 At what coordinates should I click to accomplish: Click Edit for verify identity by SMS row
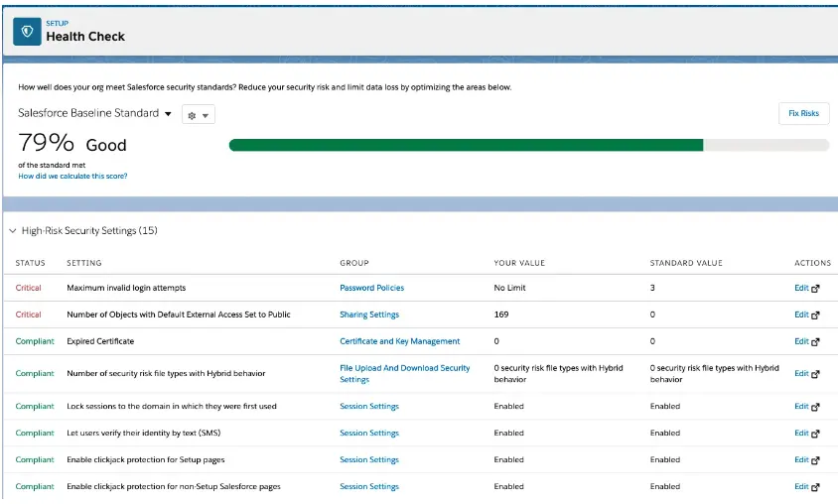pyautogui.click(x=801, y=433)
